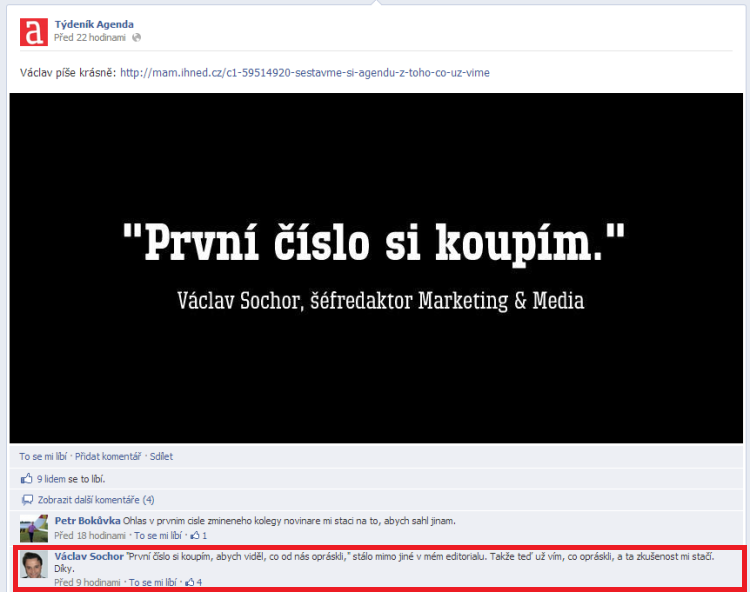The width and height of the screenshot is (750, 592).
Task: Like the post via 'To se mi líbí'
Action: point(43,456)
